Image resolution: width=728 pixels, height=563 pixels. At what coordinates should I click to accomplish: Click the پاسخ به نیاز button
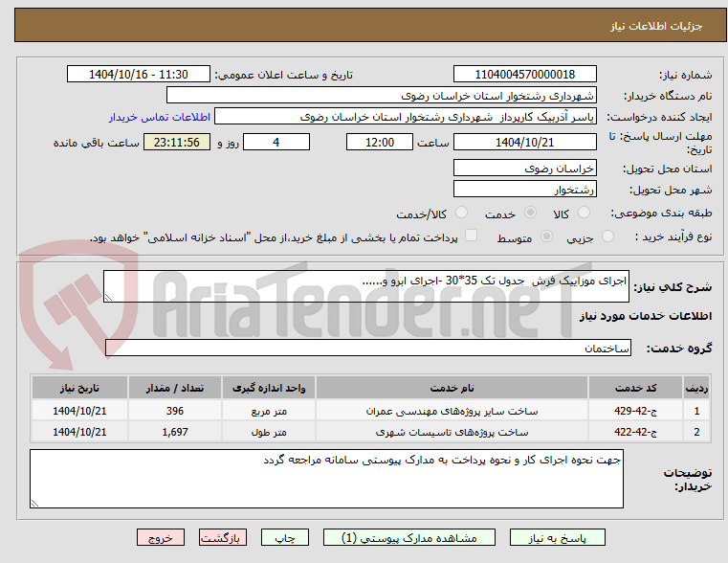557,538
